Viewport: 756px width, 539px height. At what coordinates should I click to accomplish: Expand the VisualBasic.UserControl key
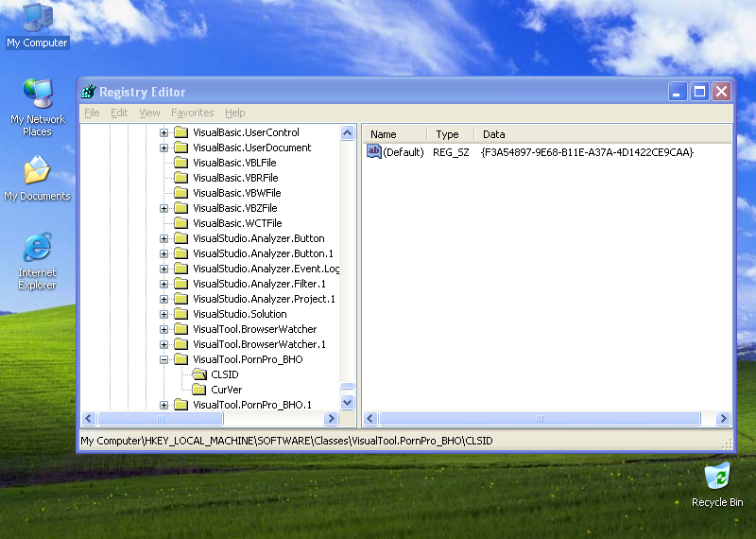tap(163, 132)
